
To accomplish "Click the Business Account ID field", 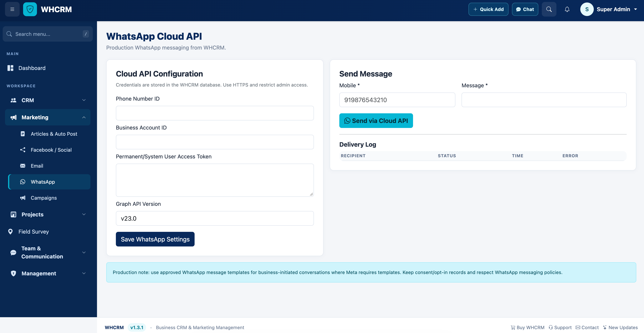I will (215, 142).
